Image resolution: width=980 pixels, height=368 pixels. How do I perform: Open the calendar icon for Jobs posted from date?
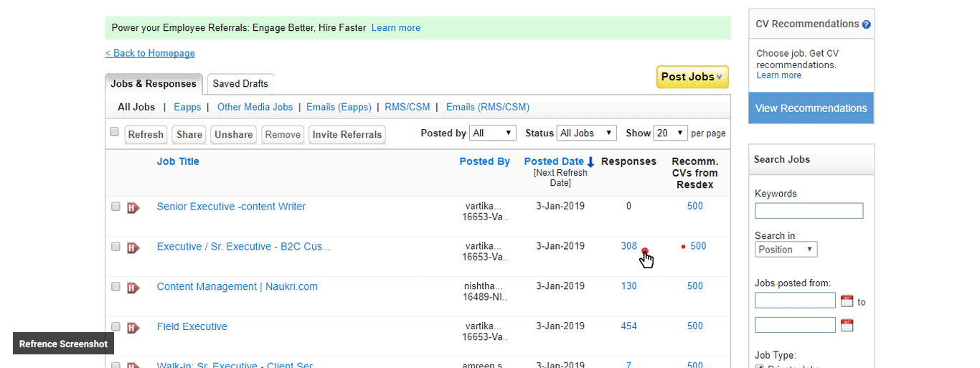[847, 301]
